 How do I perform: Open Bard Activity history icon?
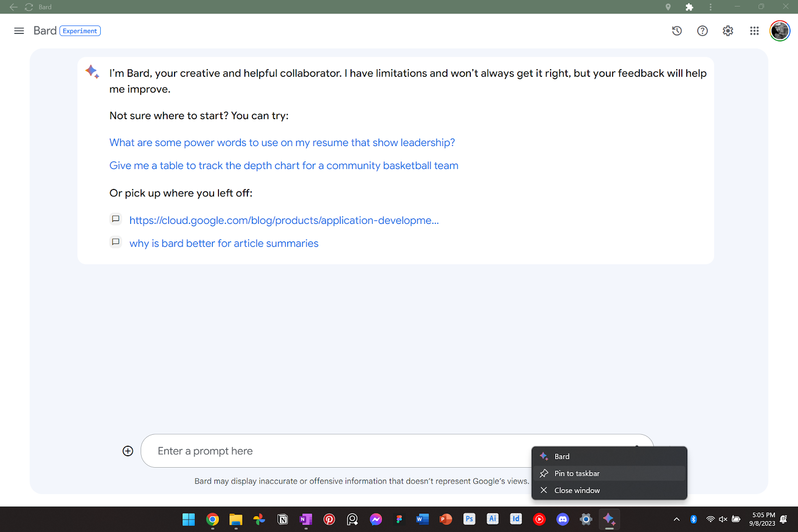[677, 31]
